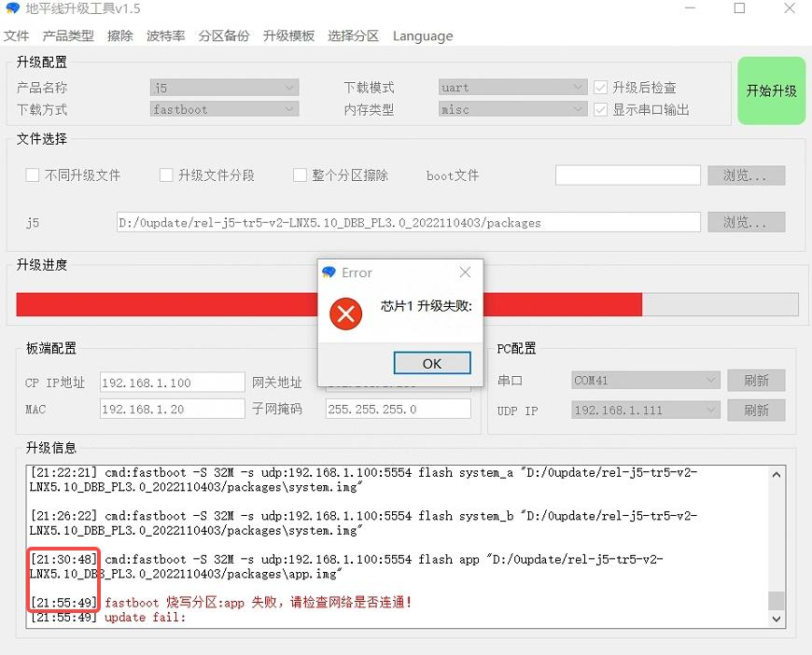Viewport: 812px width, 655px height.
Task: Check the 整个分区擦除 option
Action: coord(300,175)
